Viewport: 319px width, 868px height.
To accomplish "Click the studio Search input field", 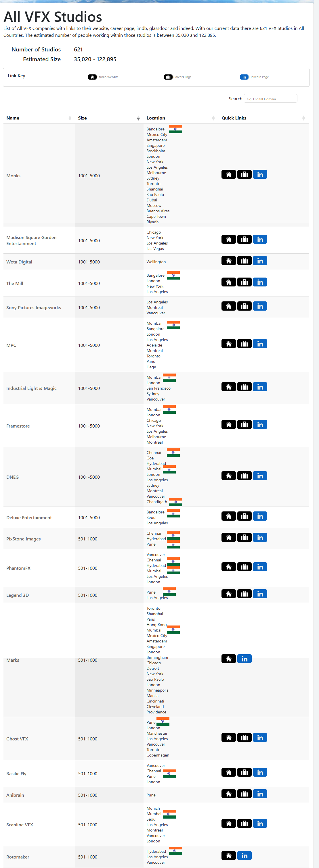I will tap(270, 99).
